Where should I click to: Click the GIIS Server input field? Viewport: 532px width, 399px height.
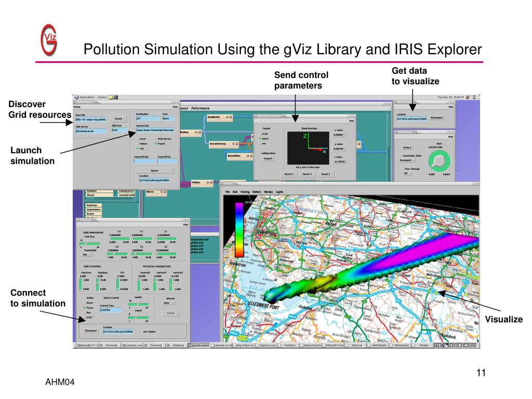click(x=90, y=131)
